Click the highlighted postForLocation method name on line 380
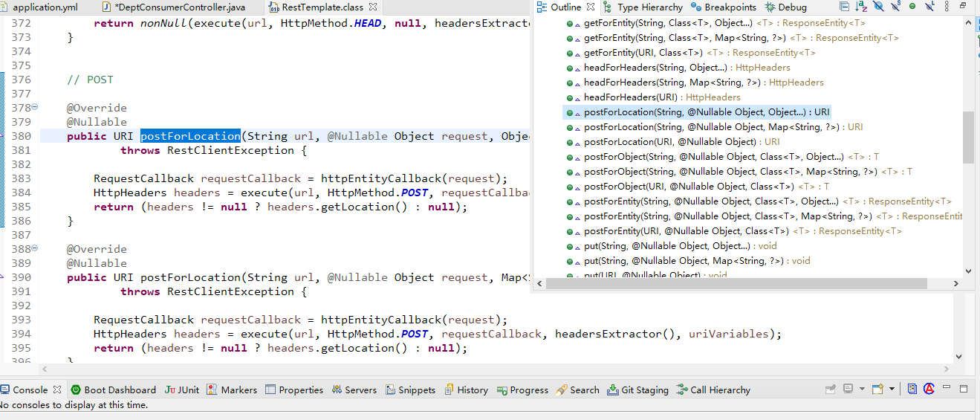The width and height of the screenshot is (980, 420). [190, 136]
